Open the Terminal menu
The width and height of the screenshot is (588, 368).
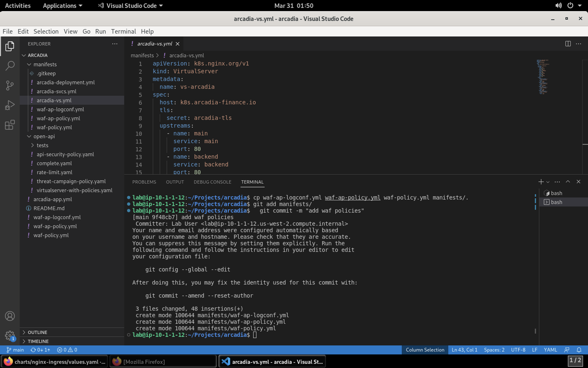click(x=124, y=31)
